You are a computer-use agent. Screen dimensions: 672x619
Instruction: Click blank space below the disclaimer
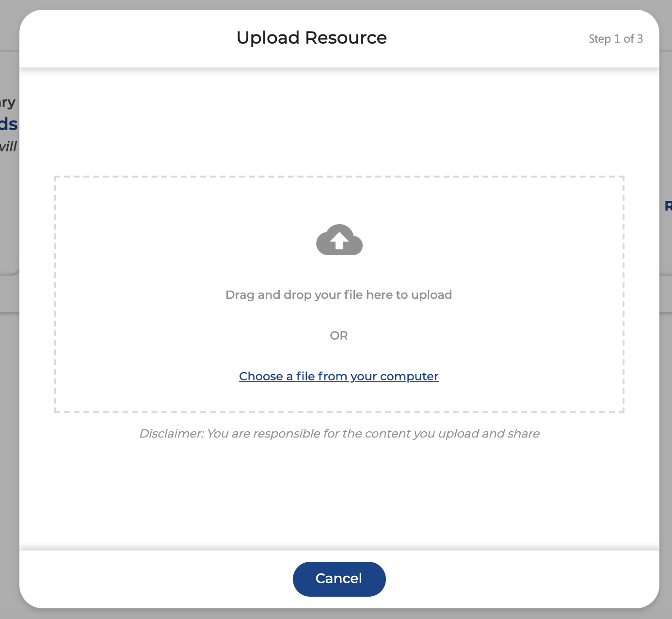click(x=339, y=495)
